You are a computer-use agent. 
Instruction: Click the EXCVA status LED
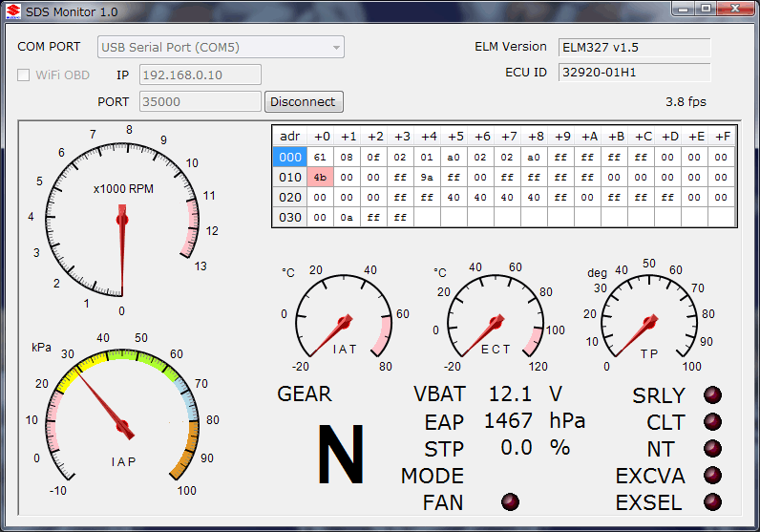[712, 476]
